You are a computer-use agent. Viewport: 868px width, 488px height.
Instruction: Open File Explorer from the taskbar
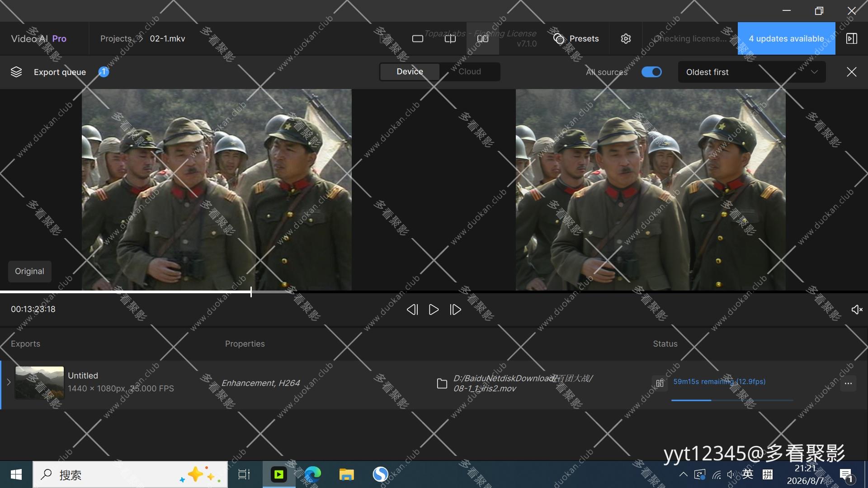[x=347, y=474]
